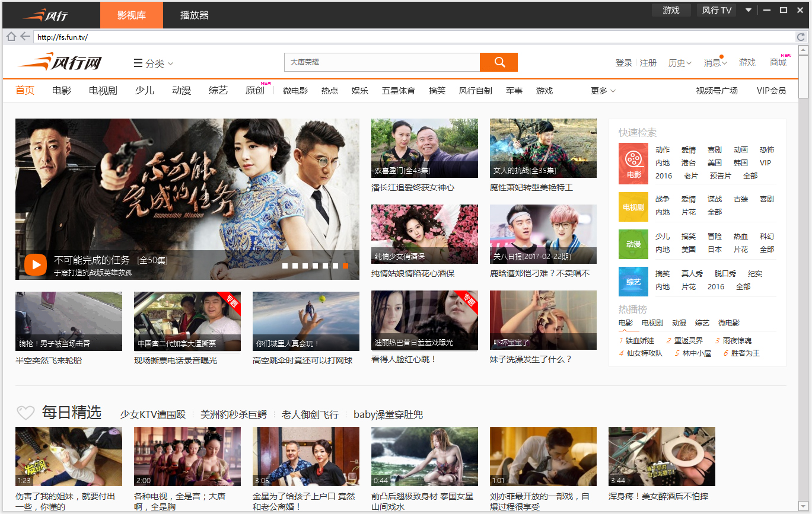Open the 双喜盈门 video thumbnail
Image resolution: width=812 pixels, height=514 pixels.
pos(425,148)
